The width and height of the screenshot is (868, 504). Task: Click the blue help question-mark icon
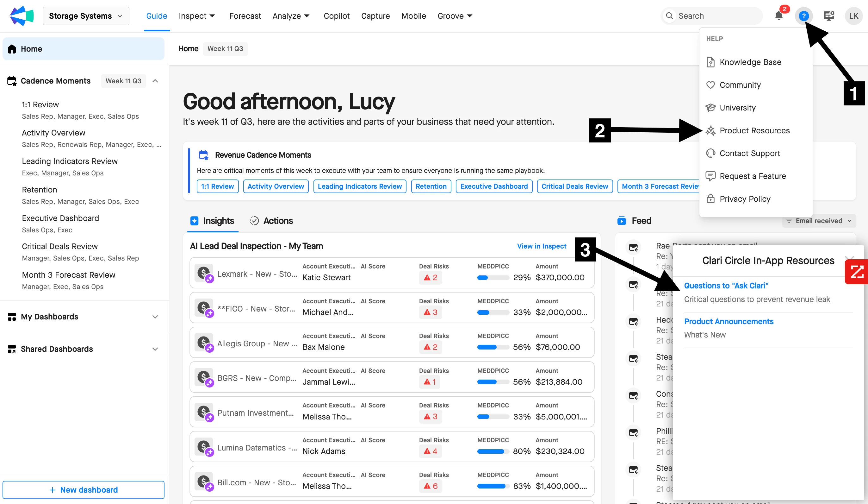803,16
